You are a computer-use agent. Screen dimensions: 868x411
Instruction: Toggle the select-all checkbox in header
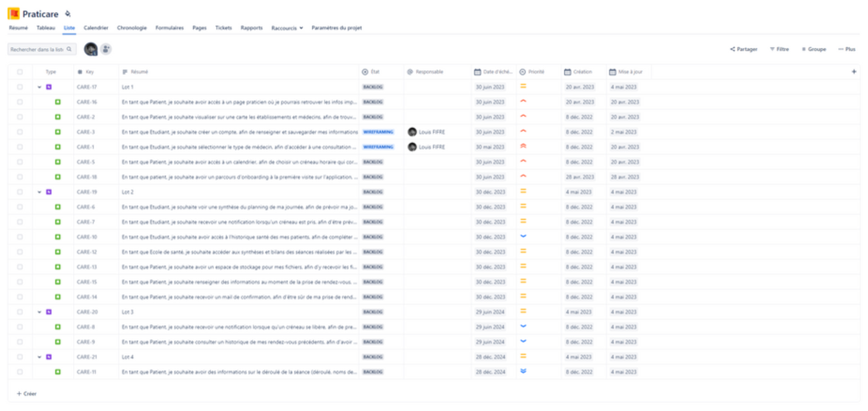click(x=20, y=72)
